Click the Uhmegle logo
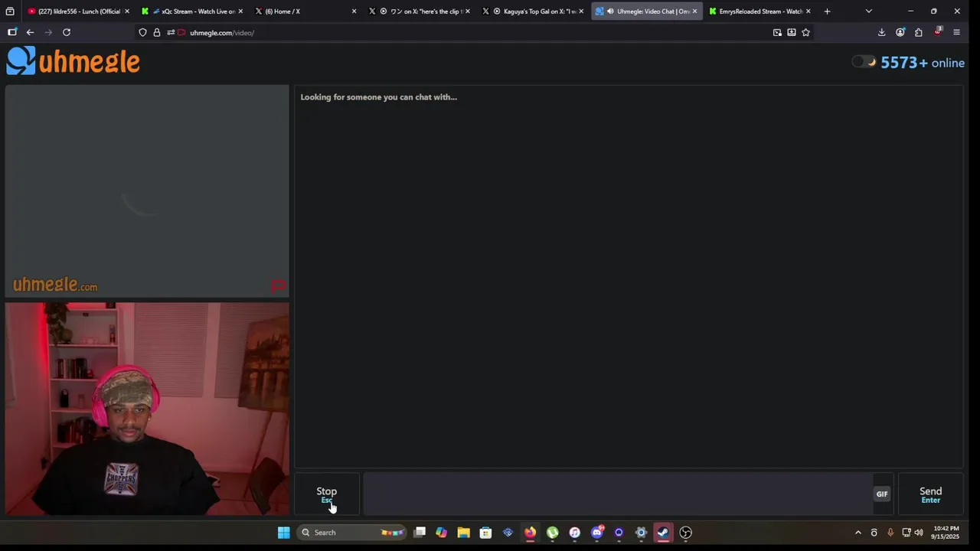 [73, 61]
